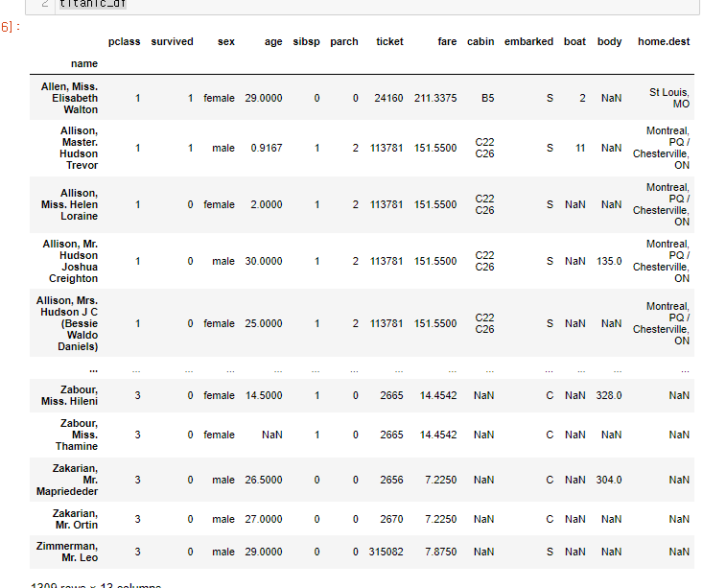This screenshot has width=703, height=588.
Task: Click fare value 7.8750
Action: (x=441, y=552)
